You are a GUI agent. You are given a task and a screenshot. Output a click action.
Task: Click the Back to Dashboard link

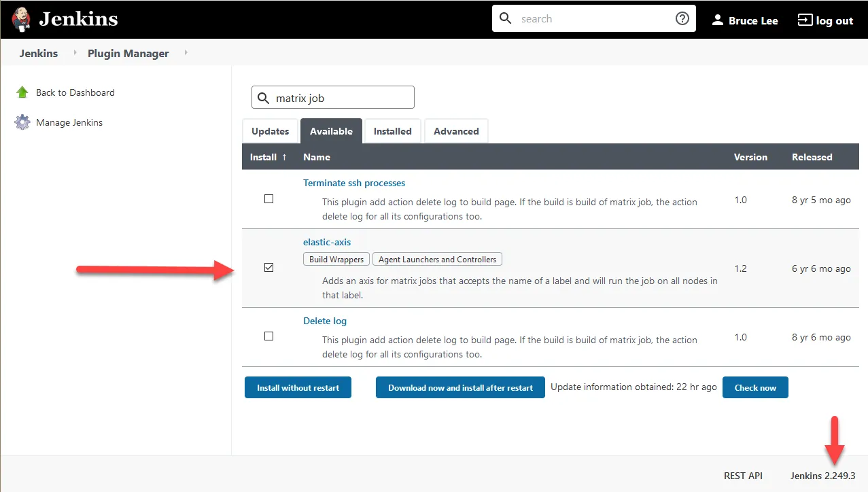tap(75, 92)
